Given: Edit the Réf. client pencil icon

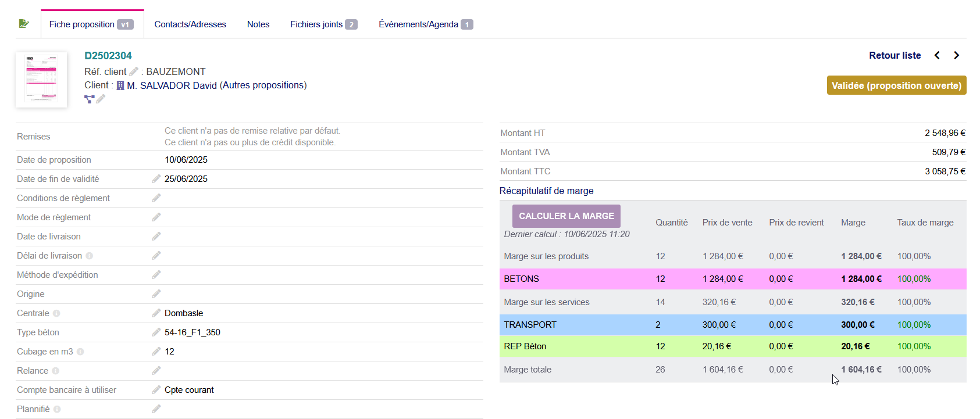Looking at the screenshot, I should 134,71.
